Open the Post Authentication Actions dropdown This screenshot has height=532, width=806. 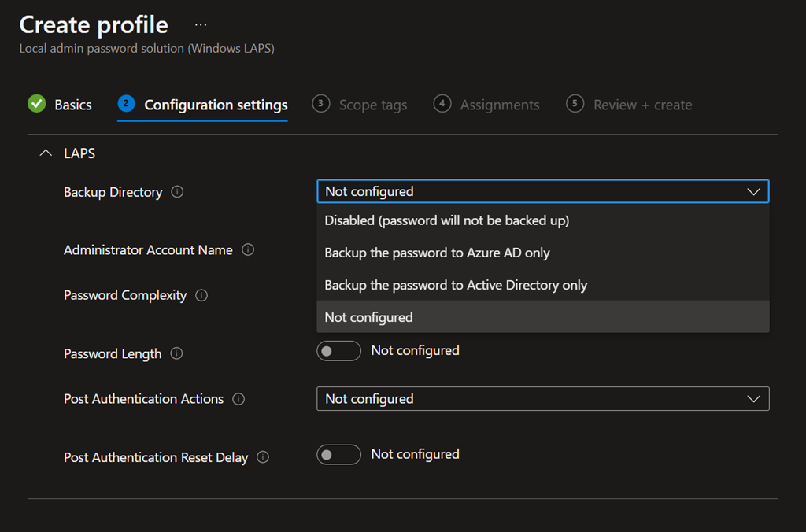[542, 399]
